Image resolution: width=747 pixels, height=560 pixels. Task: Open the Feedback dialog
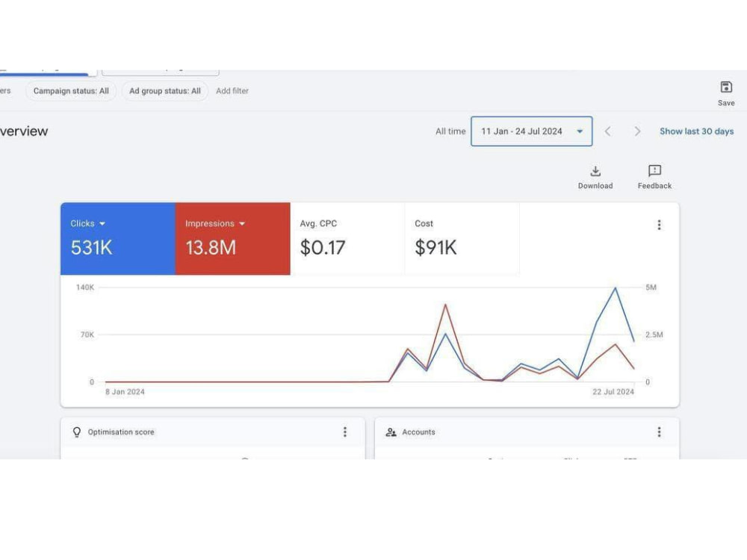coord(654,177)
